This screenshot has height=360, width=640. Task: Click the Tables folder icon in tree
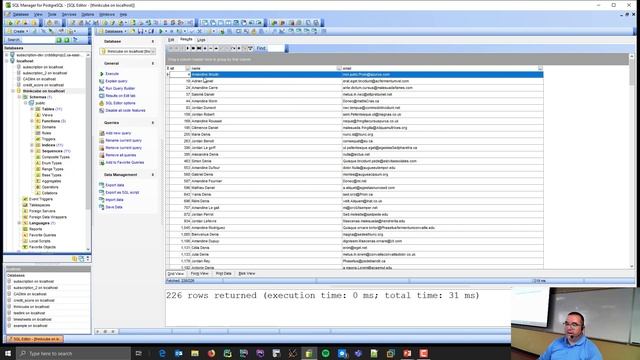(38, 109)
